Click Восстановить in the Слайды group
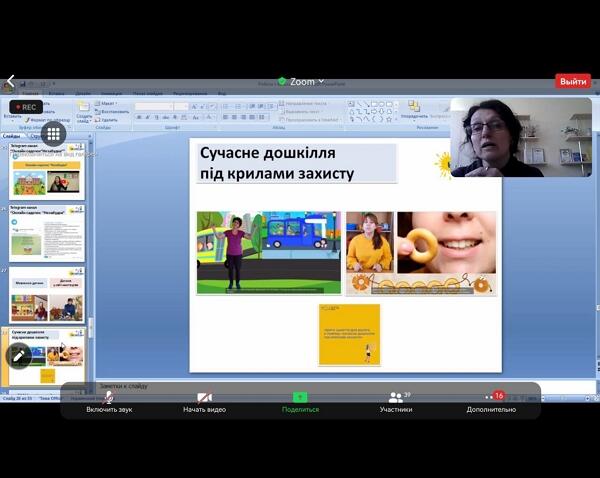Image resolution: width=600 pixels, height=478 pixels. click(x=112, y=112)
